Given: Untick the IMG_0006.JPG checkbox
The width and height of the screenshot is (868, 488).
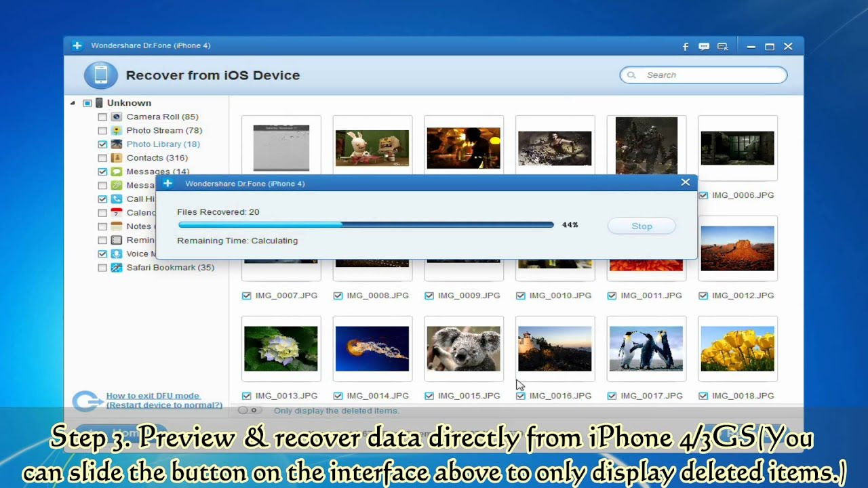Looking at the screenshot, I should click(x=703, y=195).
